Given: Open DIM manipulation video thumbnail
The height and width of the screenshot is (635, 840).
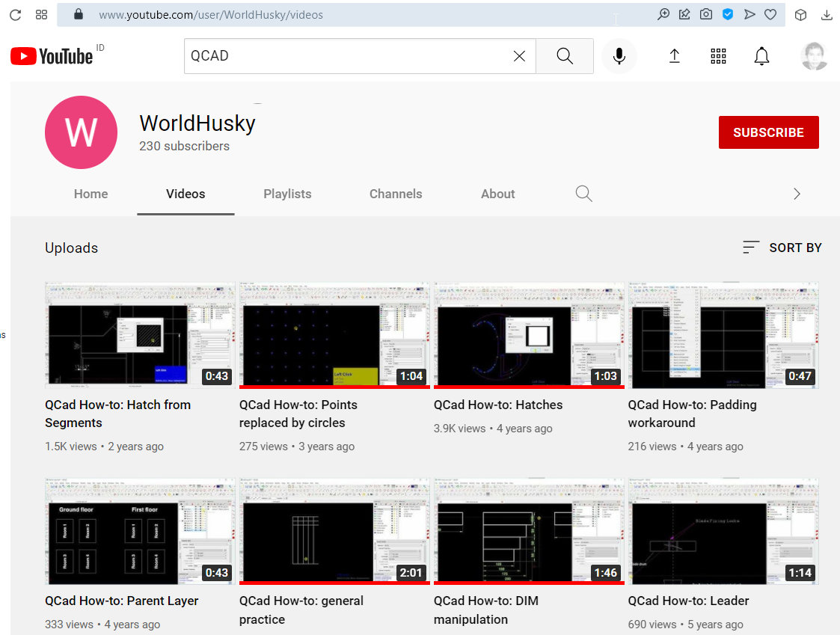Looking at the screenshot, I should tap(529, 531).
